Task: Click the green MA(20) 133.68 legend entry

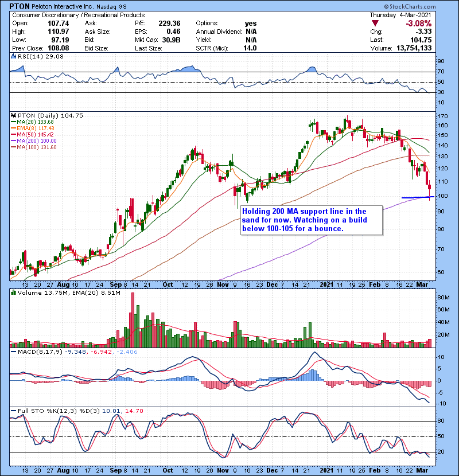Action: coord(33,122)
